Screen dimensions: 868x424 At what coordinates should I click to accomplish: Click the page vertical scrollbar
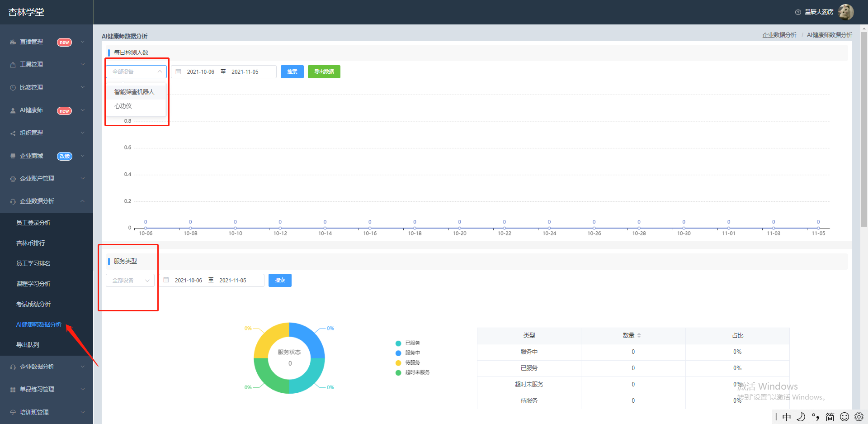coord(864,129)
